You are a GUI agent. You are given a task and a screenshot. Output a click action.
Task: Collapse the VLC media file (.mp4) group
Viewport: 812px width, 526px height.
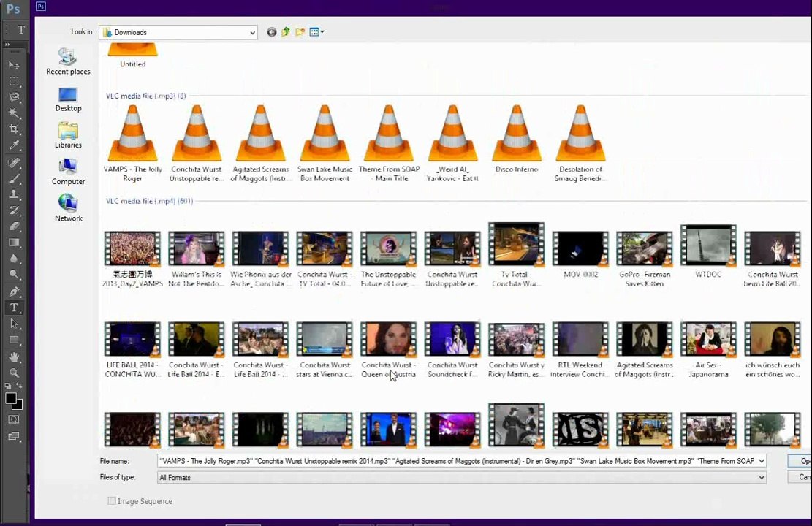pyautogui.click(x=149, y=201)
